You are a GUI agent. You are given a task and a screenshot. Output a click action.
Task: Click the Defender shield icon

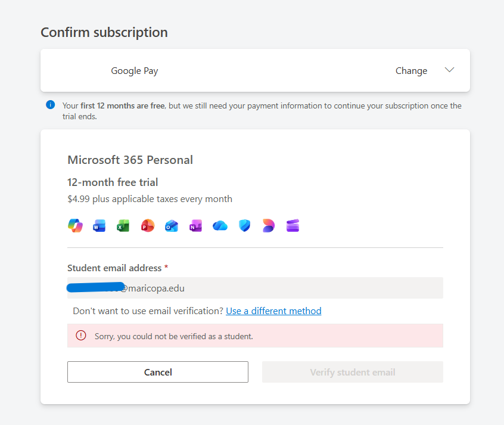point(244,226)
